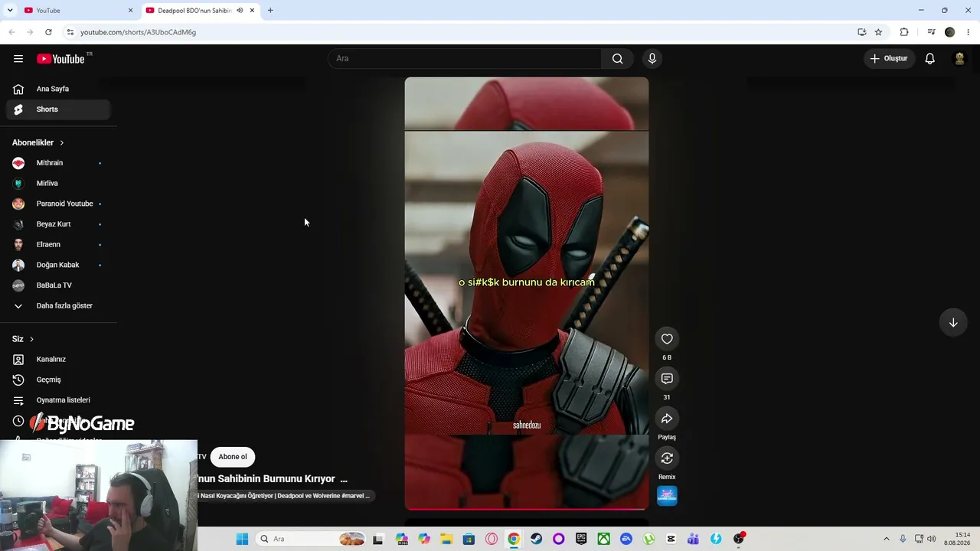Open the sound thumbnail under Remix
Screen dimensions: 980x551
667,496
